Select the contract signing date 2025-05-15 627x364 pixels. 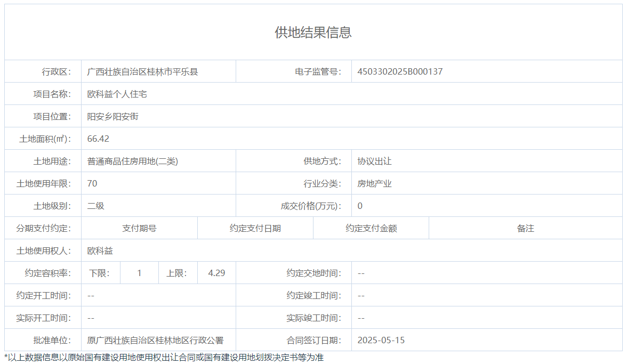point(381,340)
